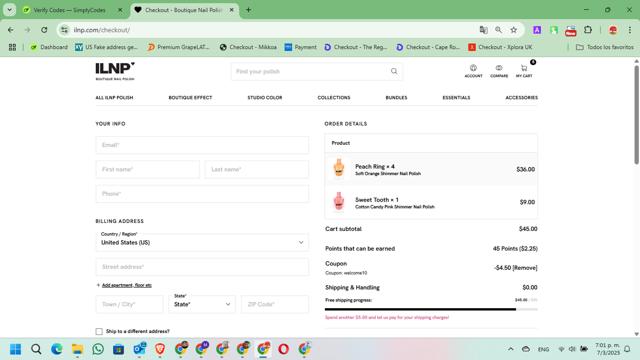
Task: Open Collections menu
Action: pos(334,98)
